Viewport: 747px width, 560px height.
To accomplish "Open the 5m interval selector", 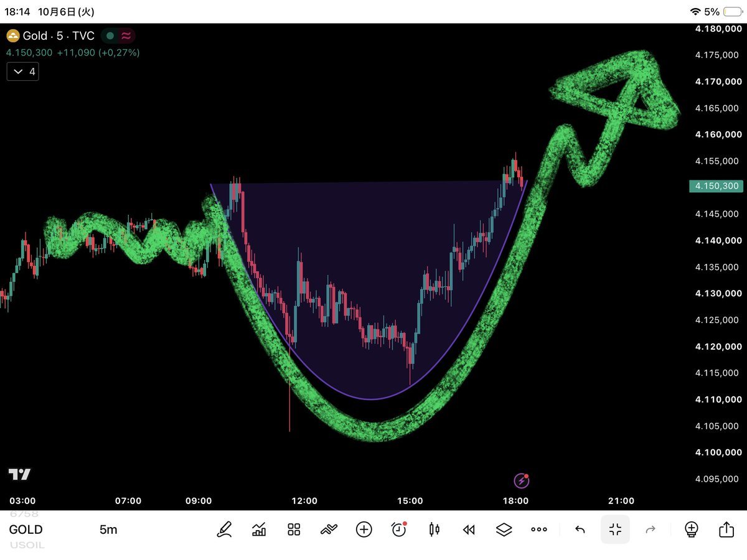I will tap(108, 530).
